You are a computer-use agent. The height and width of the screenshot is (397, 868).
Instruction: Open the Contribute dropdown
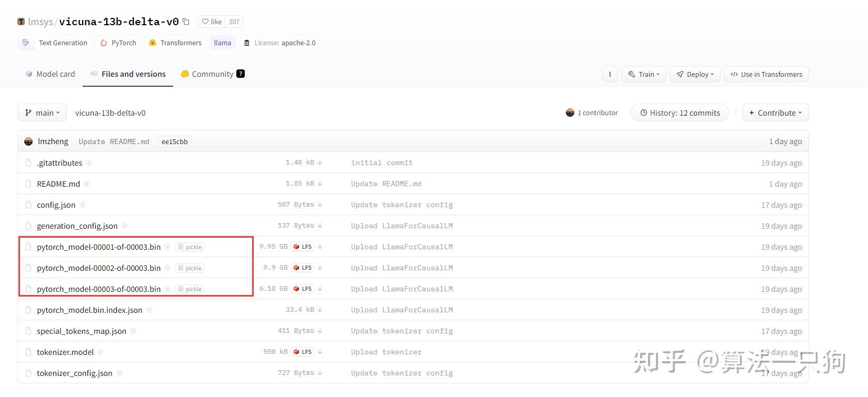pos(775,113)
